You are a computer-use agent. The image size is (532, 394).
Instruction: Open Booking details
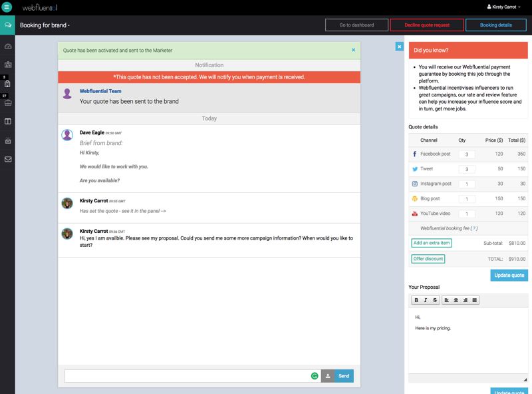coord(495,25)
